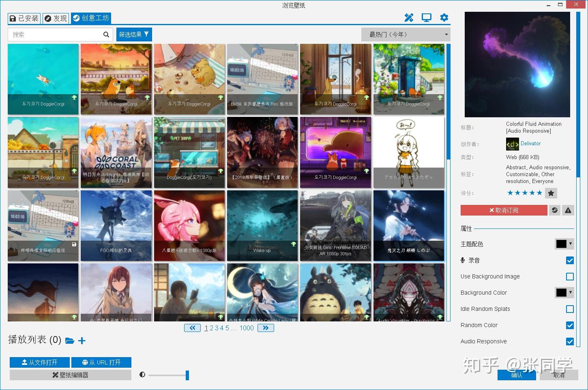Select 哔哩哔哩音频响应壁纸 thumbnail

pos(43,226)
